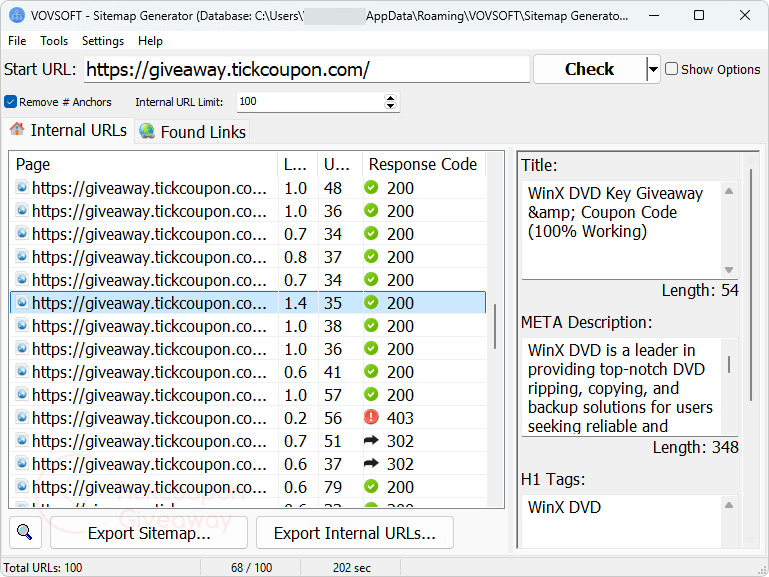
Task: Select the URL row with 0.6 and 79
Action: (x=248, y=487)
